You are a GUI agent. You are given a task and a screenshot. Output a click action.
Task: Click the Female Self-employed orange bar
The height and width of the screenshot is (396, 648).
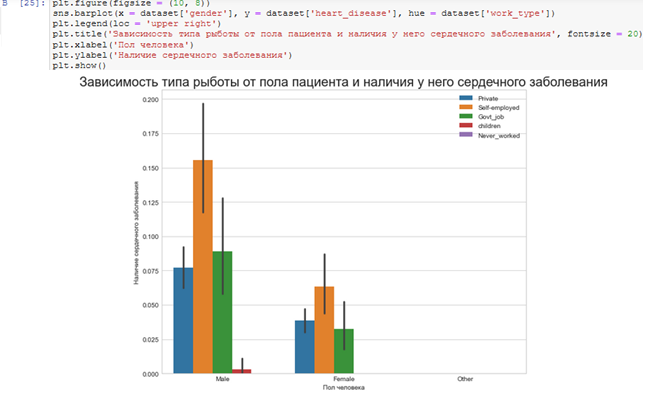coord(324,330)
